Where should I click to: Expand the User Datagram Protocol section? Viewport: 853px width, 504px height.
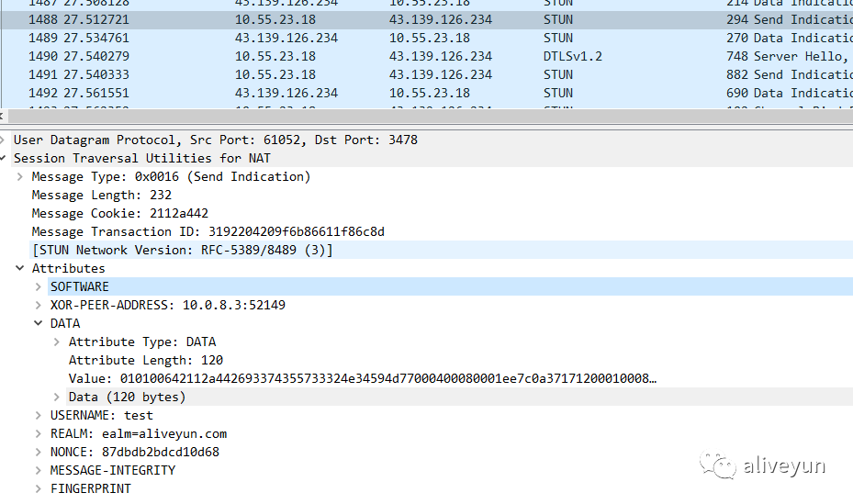click(x=4, y=140)
